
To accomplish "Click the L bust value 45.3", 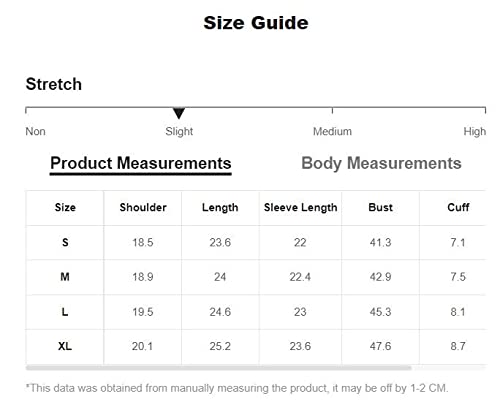I will tap(380, 312).
